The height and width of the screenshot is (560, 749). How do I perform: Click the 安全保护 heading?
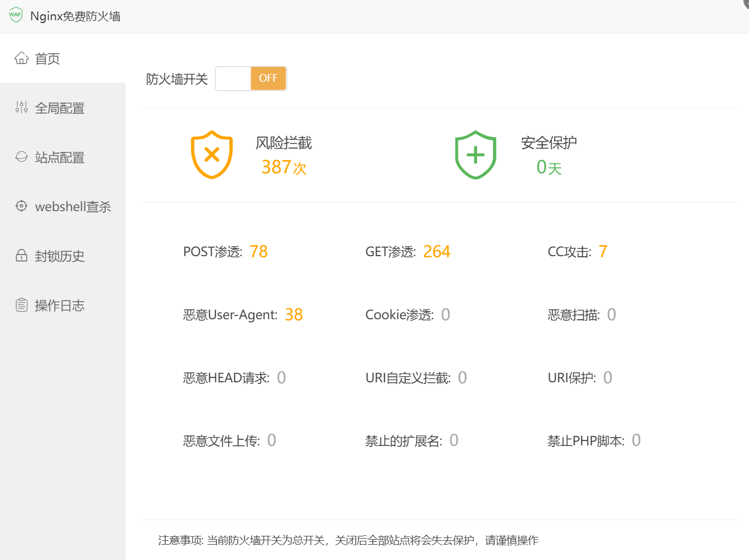[x=549, y=143]
